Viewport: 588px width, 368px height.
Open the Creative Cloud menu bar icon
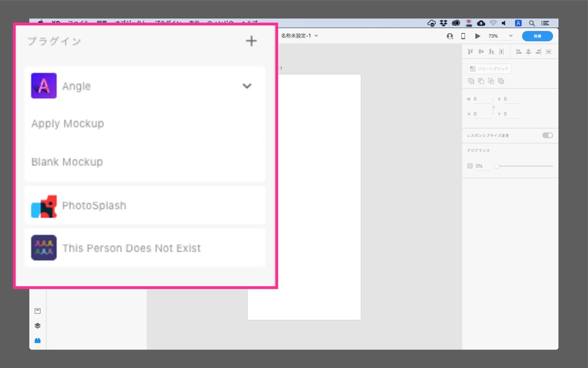point(455,23)
